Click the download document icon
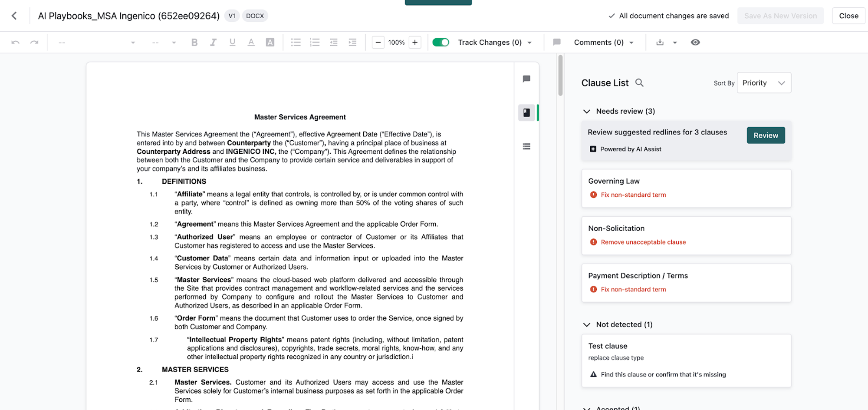 [660, 42]
